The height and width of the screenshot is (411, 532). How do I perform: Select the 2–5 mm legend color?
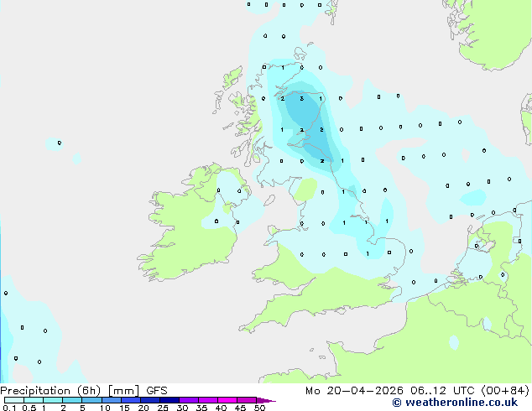coord(72,400)
